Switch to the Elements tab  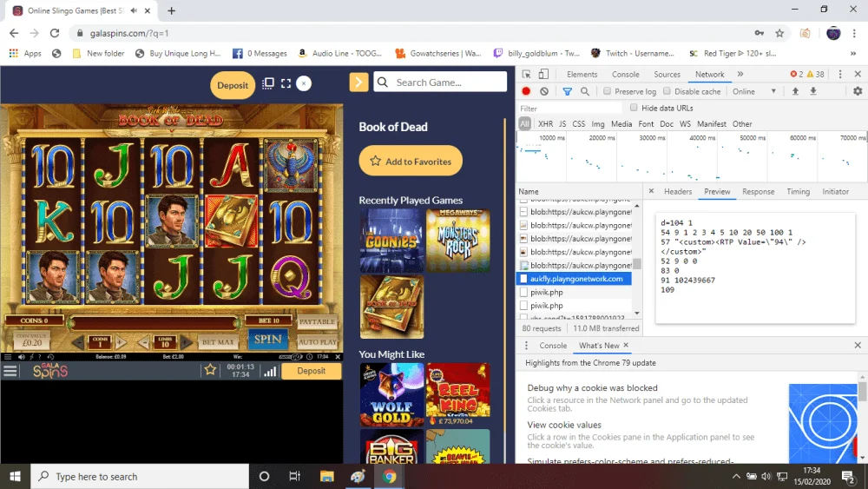tap(582, 74)
